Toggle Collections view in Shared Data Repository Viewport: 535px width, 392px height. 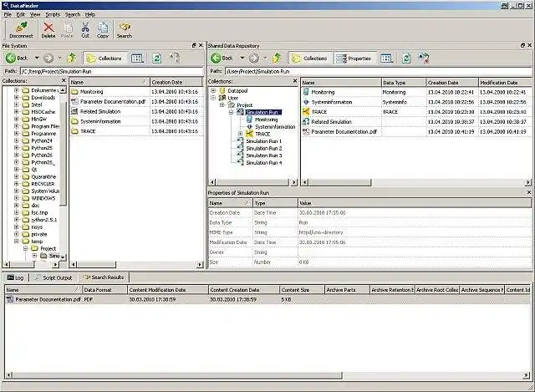pos(310,59)
